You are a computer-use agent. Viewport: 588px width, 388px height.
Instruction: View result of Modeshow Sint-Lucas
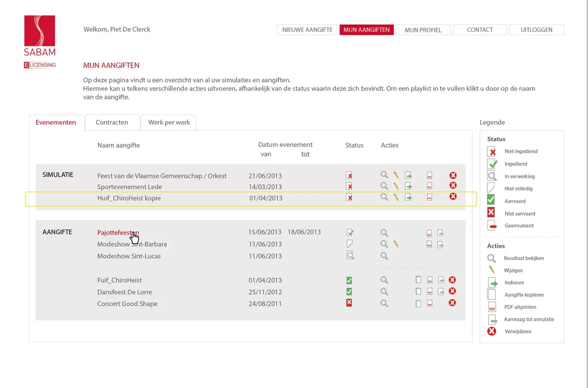pyautogui.click(x=384, y=256)
